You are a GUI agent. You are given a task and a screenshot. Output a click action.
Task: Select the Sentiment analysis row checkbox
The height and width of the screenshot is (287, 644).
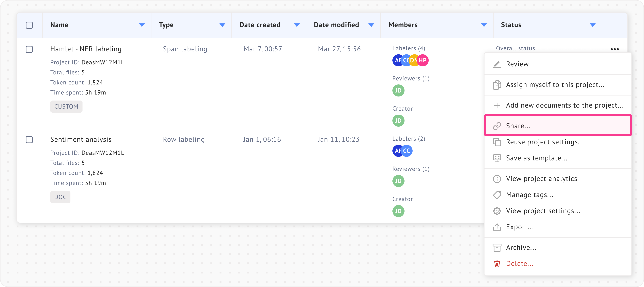(x=29, y=140)
